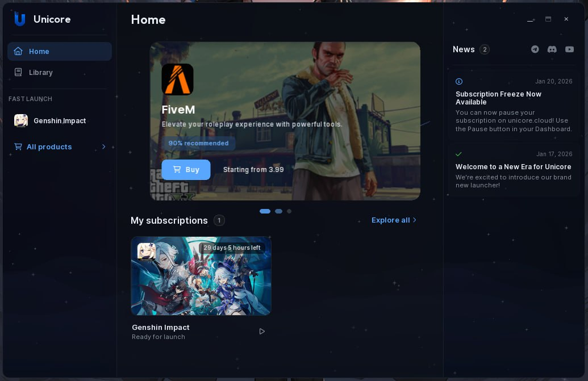Open the Discord icon in News header

coord(552,49)
